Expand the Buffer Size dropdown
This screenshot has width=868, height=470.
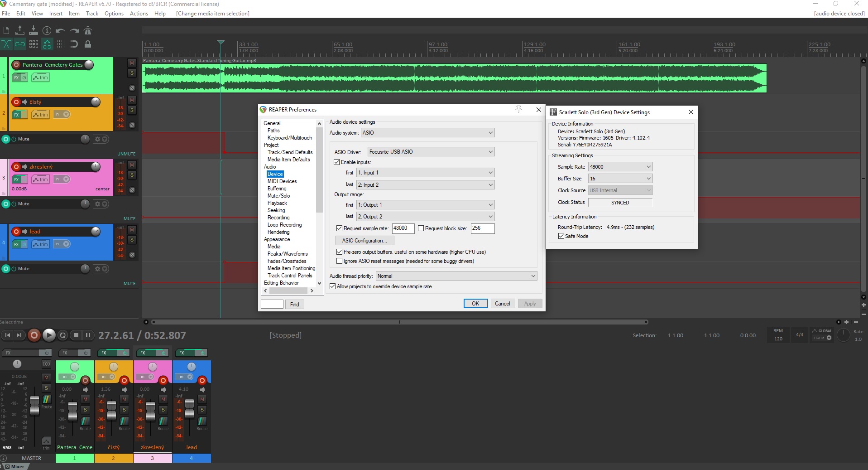(x=620, y=179)
